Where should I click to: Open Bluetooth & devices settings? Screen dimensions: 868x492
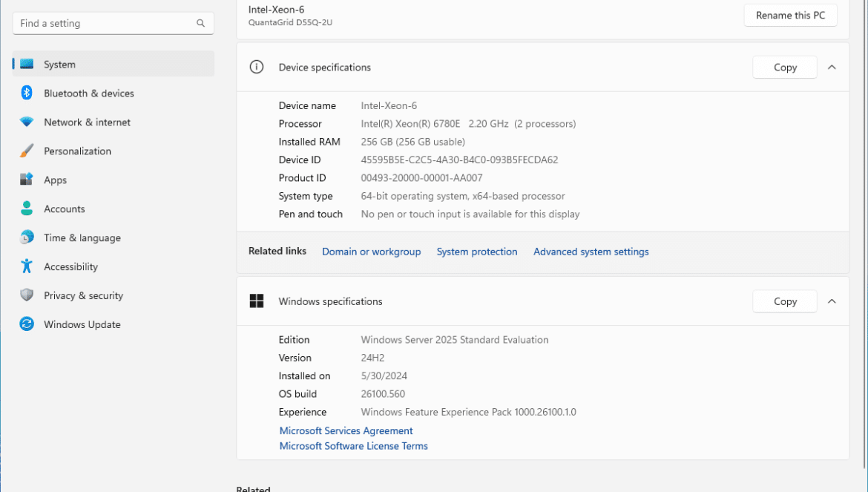pyautogui.click(x=114, y=93)
